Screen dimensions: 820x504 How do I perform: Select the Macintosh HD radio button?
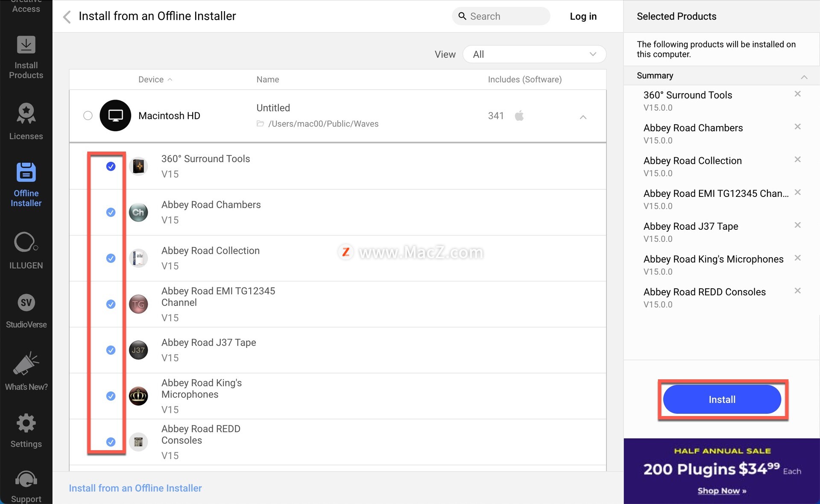point(88,115)
